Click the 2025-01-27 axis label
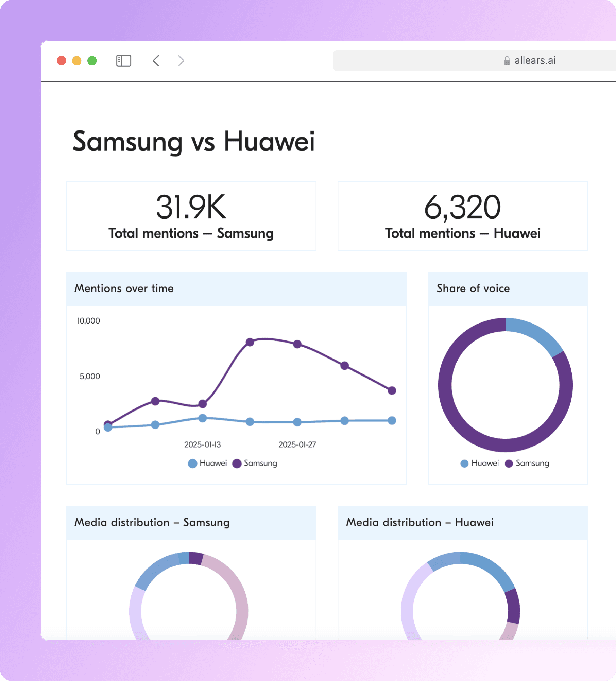The image size is (616, 681). coord(297,445)
